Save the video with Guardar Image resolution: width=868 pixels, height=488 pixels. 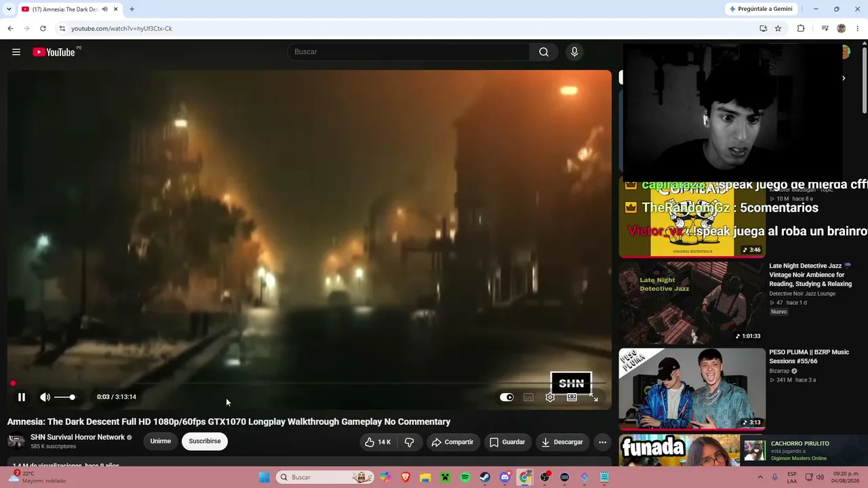pyautogui.click(x=507, y=442)
